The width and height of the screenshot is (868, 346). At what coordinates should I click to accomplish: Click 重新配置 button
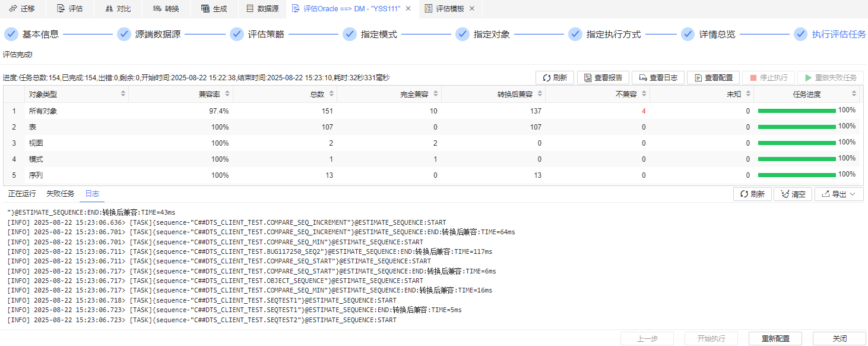click(x=775, y=338)
